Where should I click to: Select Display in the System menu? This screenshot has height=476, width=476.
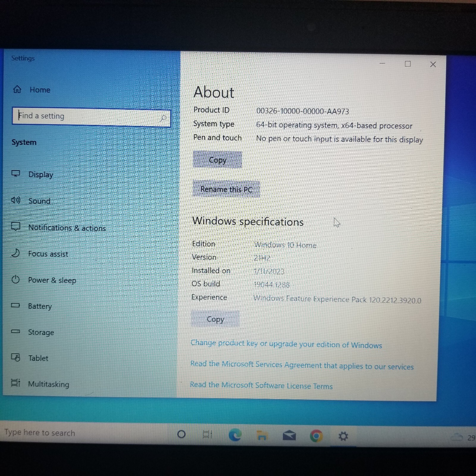(41, 174)
